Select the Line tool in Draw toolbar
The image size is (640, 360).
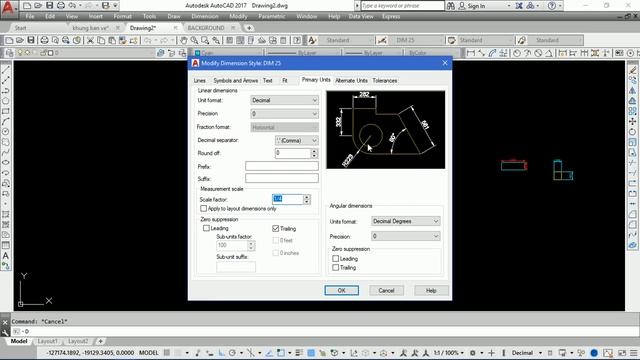click(x=6, y=70)
